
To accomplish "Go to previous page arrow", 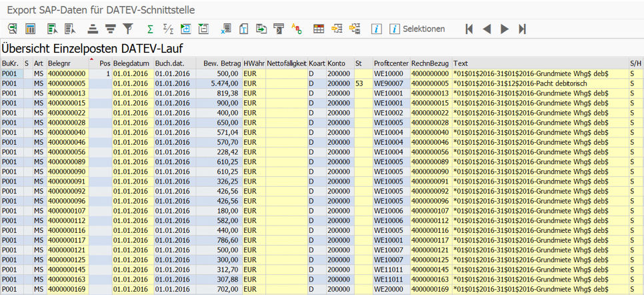I will 487,29.
